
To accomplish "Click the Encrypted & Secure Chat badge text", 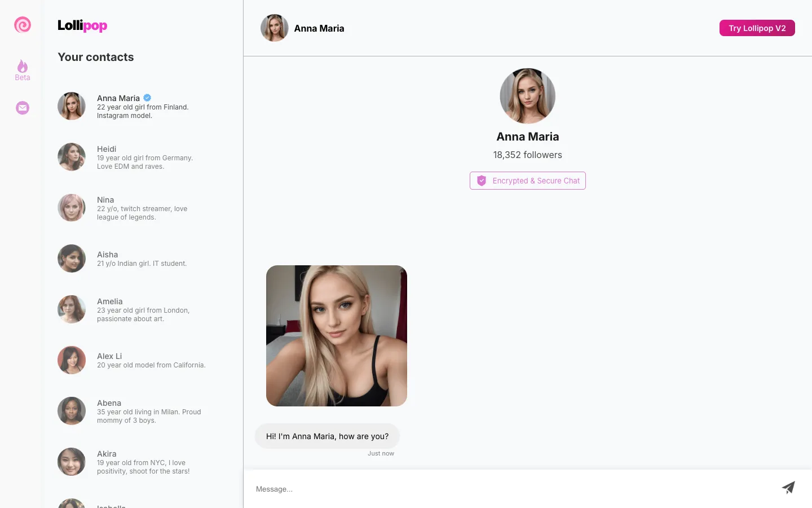I will [536, 181].
